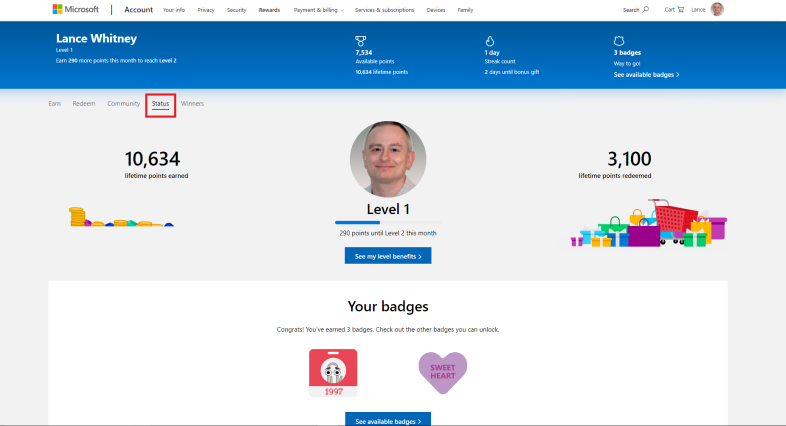Click the available points trophy icon

point(360,41)
